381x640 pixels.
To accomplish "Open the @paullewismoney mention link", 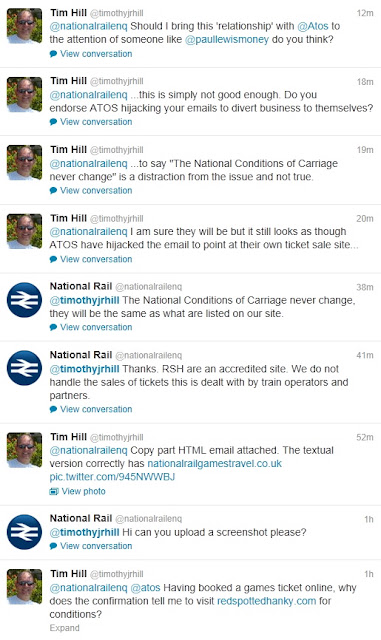I will point(227,40).
